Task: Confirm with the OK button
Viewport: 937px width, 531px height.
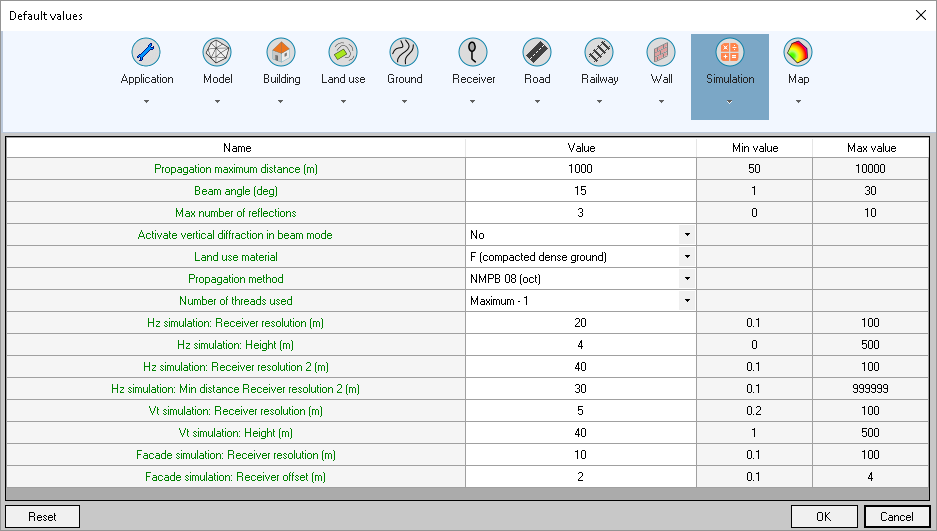Action: click(824, 517)
